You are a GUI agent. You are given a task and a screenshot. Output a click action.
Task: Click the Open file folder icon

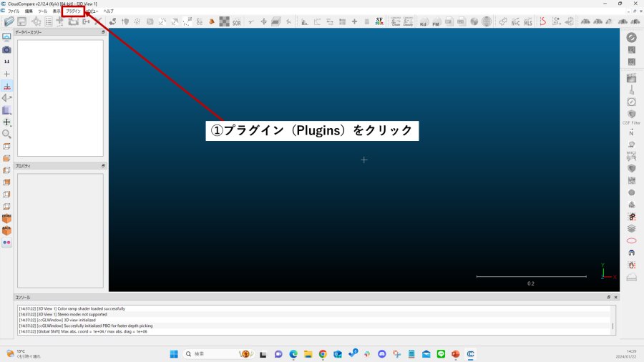(x=9, y=21)
